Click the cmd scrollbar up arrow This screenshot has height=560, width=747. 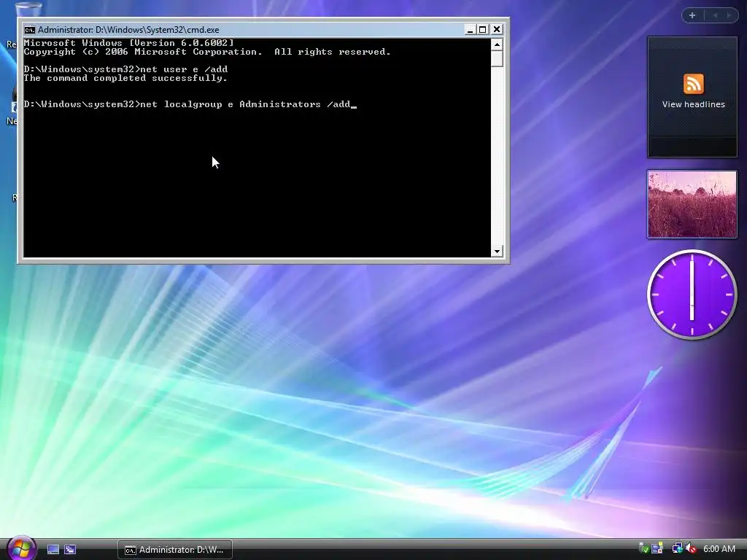[497, 44]
